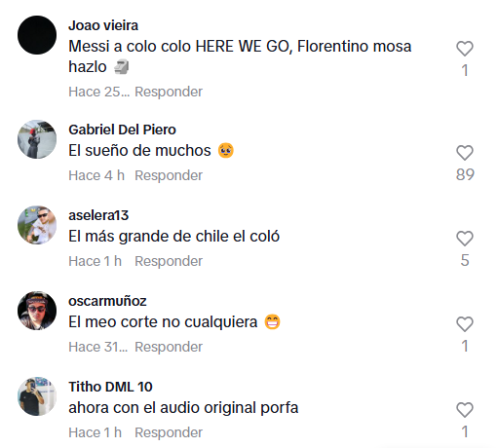This screenshot has width=498, height=448.
Task: Open Joao vieira's black profile picture
Action: (37, 35)
